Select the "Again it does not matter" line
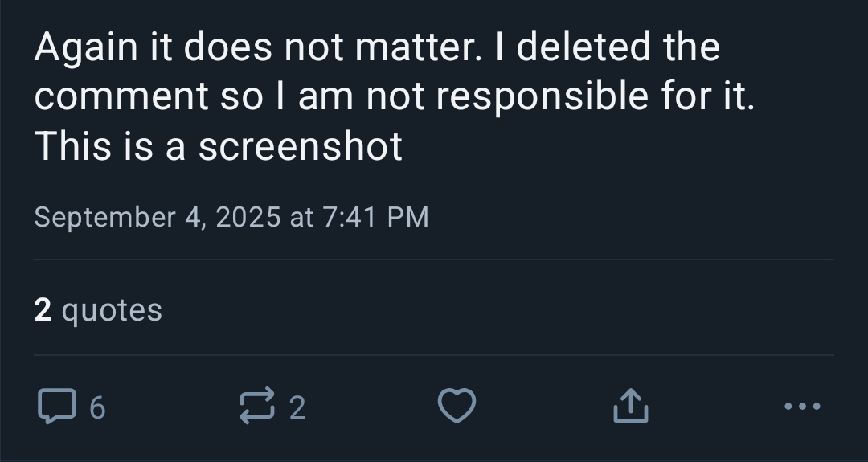The image size is (868, 462). tap(257, 48)
